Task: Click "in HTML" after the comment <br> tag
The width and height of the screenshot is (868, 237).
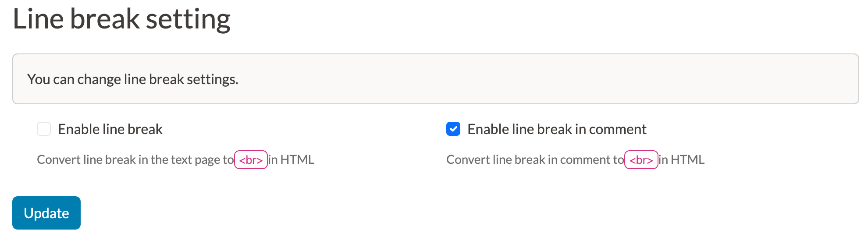Action: (x=682, y=160)
